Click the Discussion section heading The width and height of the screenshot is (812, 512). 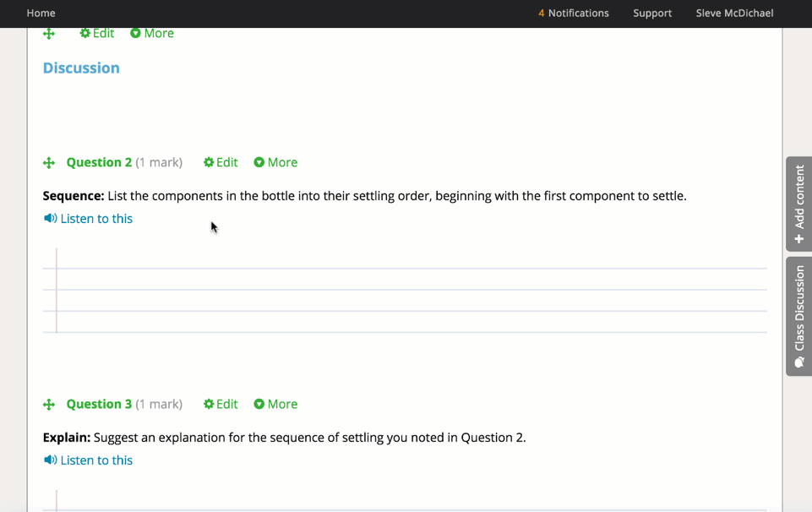coord(81,68)
